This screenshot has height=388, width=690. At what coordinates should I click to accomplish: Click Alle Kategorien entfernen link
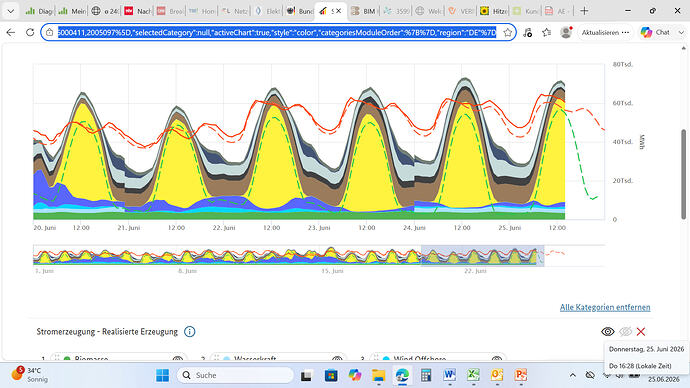[605, 307]
